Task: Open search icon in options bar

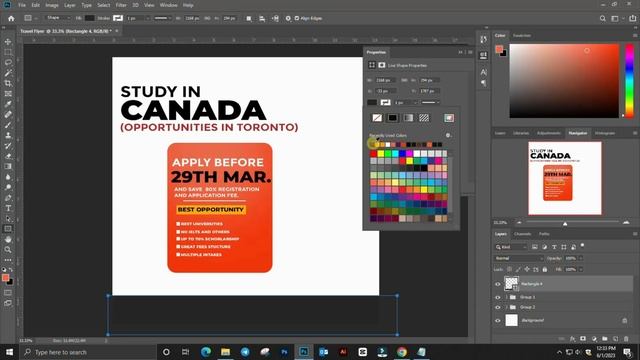Action: click(x=603, y=18)
